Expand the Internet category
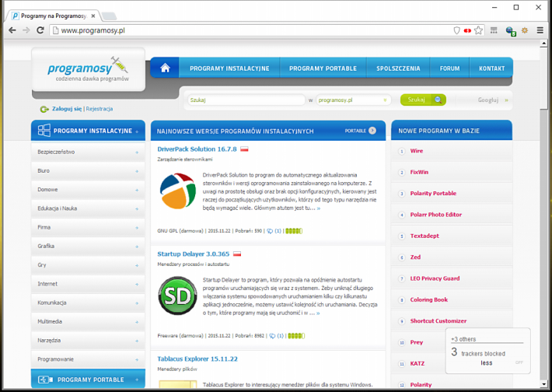Viewport: 552px width, 392px height. pyautogui.click(x=88, y=284)
